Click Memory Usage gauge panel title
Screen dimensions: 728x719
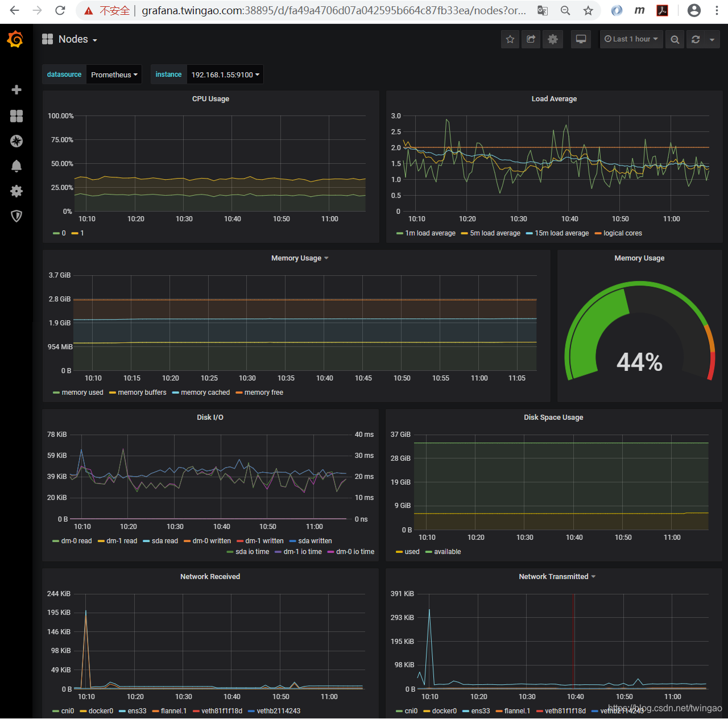639,258
